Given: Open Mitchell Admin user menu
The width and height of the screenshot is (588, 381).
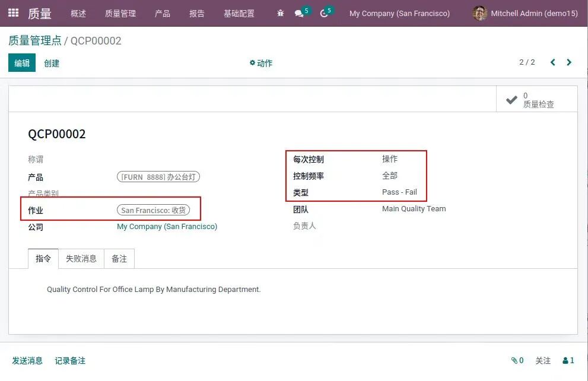Looking at the screenshot, I should (x=525, y=13).
